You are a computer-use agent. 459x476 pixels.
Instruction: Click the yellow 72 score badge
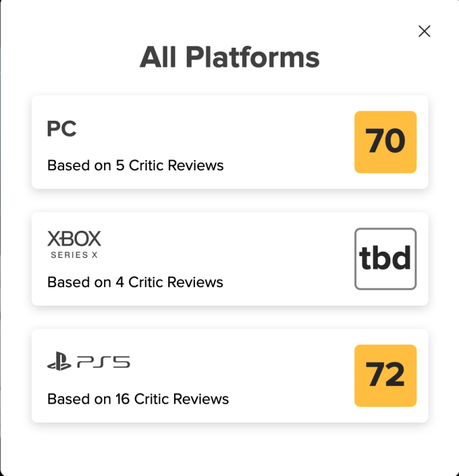pos(385,376)
